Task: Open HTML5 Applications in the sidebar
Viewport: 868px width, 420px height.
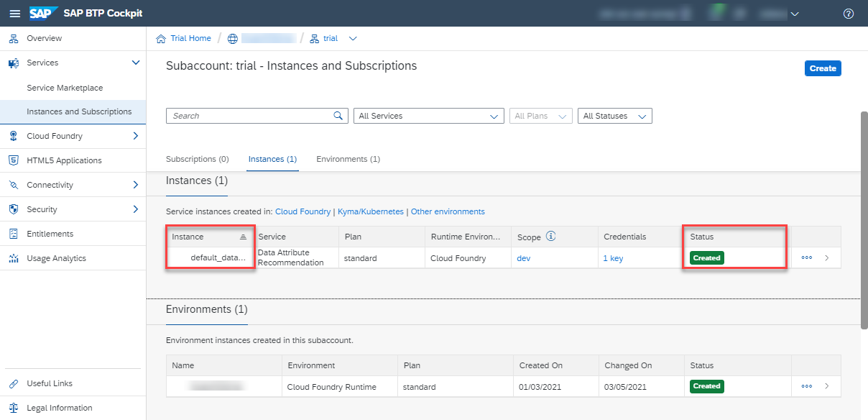Action: (73, 160)
